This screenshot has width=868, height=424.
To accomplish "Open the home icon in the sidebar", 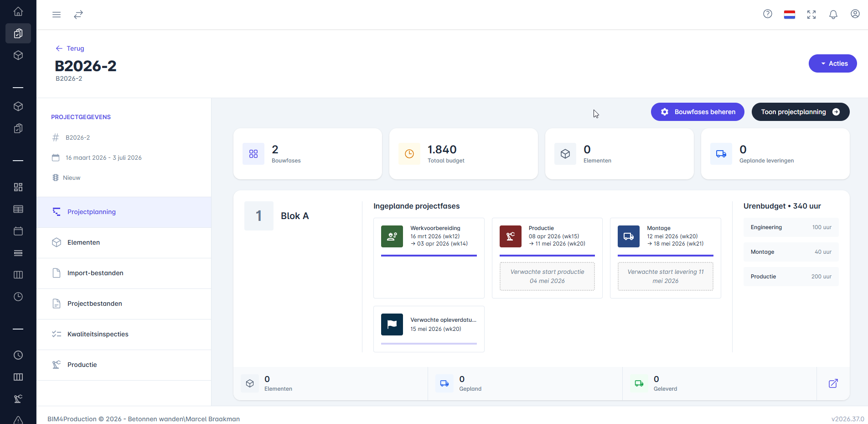I will click(x=18, y=11).
